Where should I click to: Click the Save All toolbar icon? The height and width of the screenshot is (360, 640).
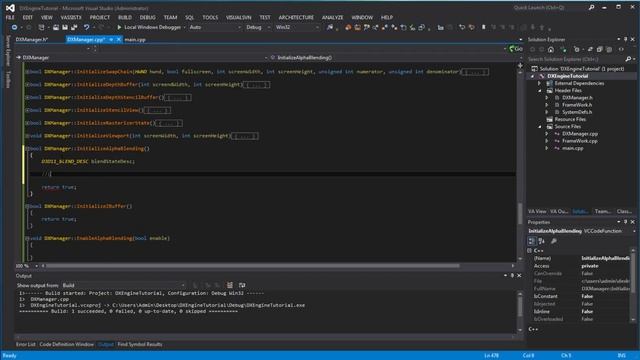pos(74,27)
